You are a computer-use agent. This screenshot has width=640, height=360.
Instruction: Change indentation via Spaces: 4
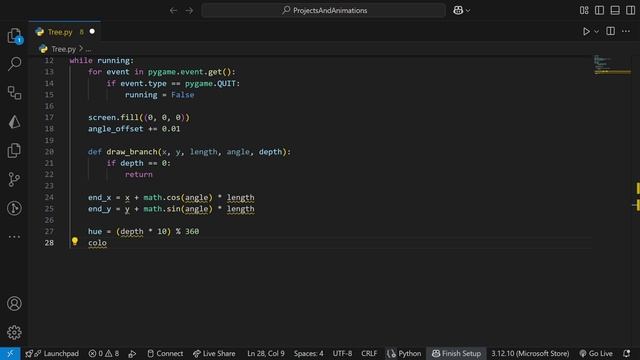309,353
